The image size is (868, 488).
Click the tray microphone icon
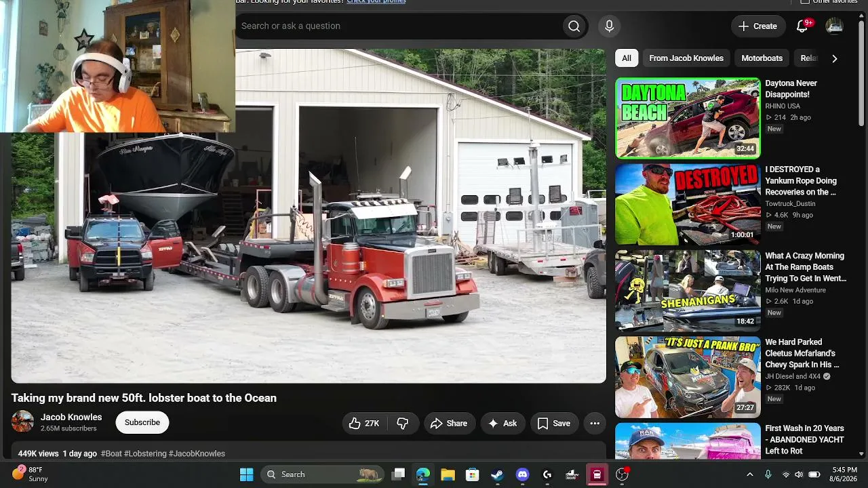[x=768, y=474]
